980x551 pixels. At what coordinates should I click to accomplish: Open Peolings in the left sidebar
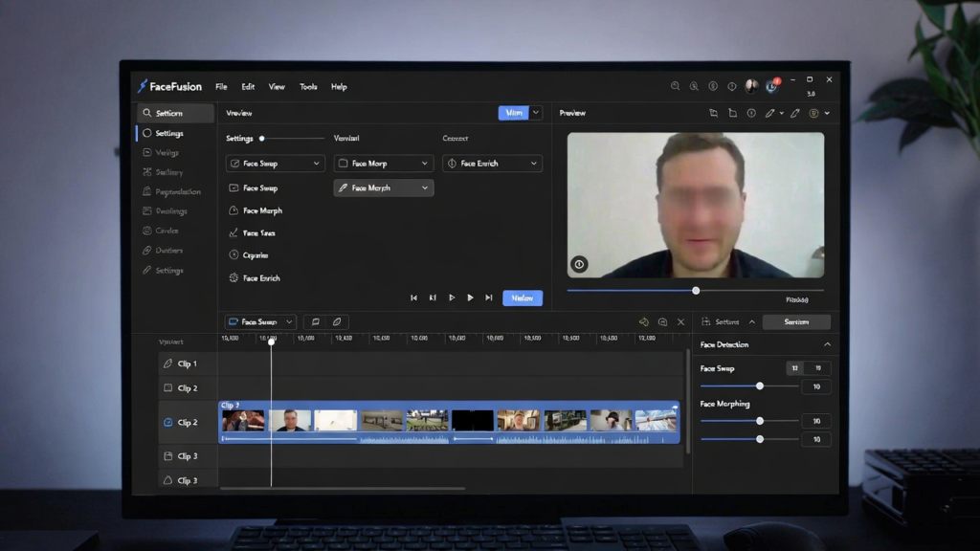coord(166,211)
